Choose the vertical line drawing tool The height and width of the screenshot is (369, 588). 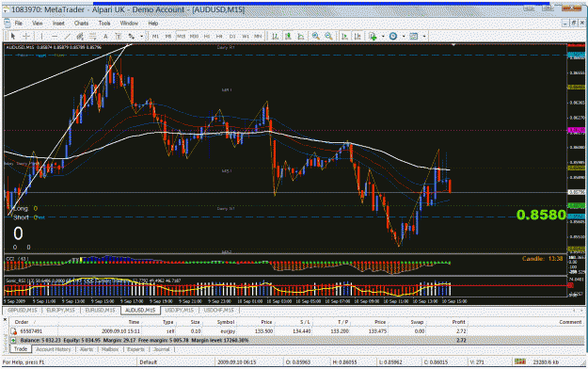coord(41,36)
